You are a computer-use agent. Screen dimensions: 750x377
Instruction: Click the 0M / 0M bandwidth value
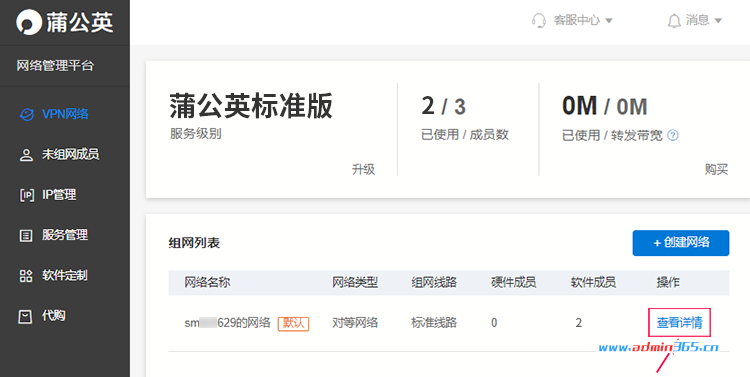pyautogui.click(x=605, y=106)
